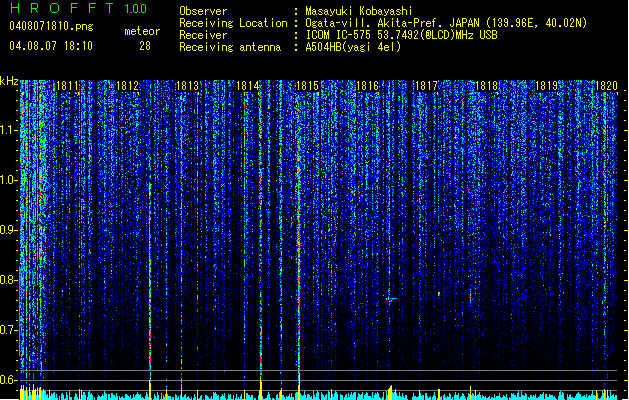Viewport: 629px width, 400px height.
Task: Click the 1814 time marker
Action: 248,86
